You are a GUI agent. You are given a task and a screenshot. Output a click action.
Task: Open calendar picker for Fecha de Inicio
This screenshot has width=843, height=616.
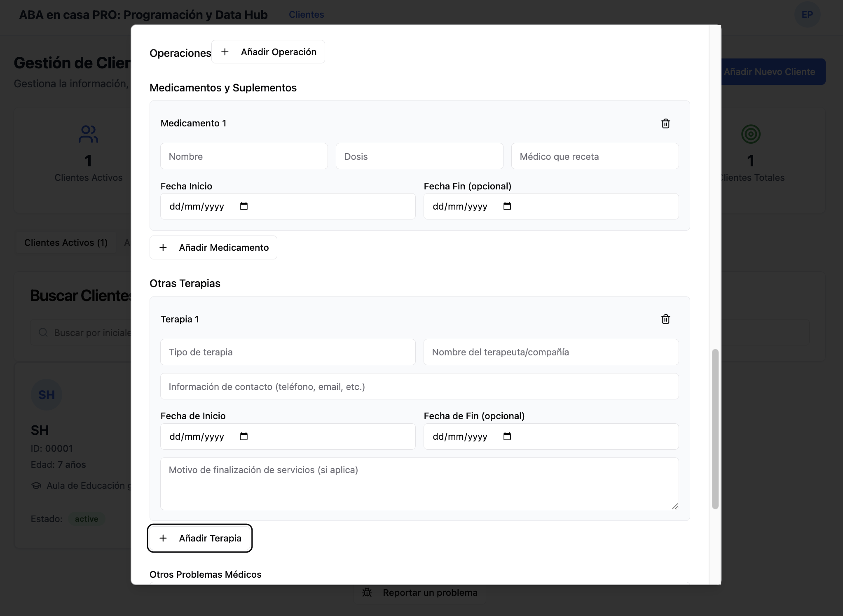click(244, 436)
